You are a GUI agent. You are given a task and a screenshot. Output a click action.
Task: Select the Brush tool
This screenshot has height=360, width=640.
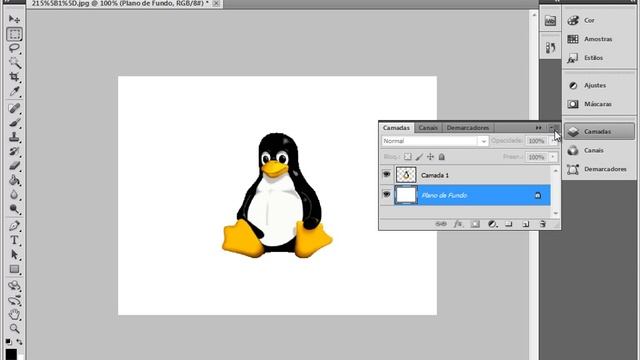click(x=14, y=122)
